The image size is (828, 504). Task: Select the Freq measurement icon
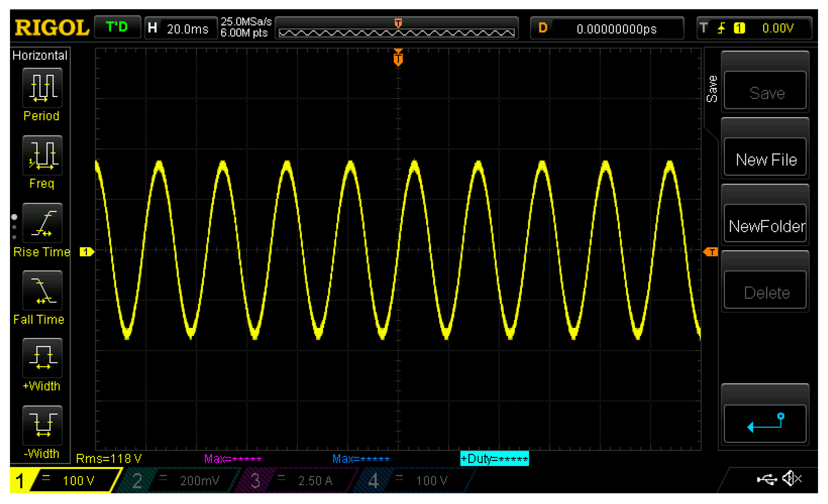tap(42, 155)
